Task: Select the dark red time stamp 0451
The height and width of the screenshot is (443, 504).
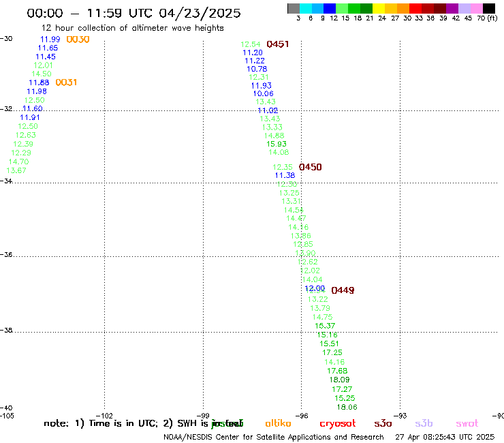Action: pos(278,44)
